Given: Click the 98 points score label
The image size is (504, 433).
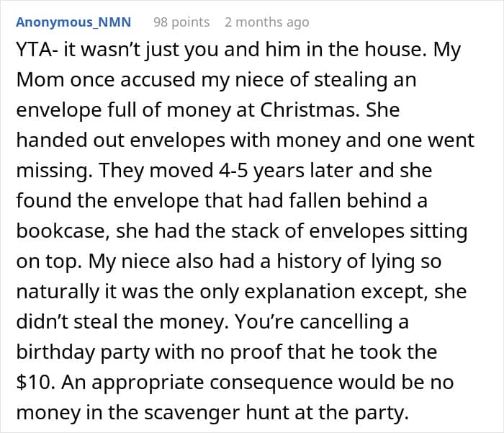Looking at the screenshot, I should (181, 22).
